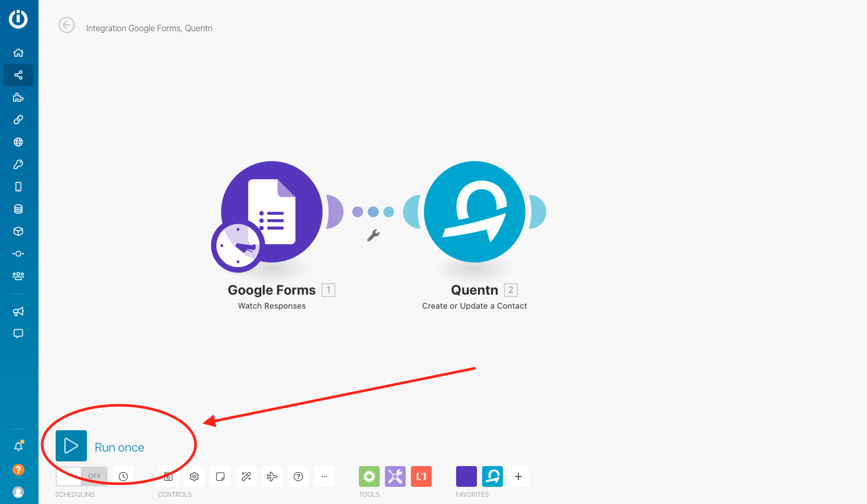The image size is (867, 504).
Task: Open the help question mark in controls
Action: click(299, 476)
